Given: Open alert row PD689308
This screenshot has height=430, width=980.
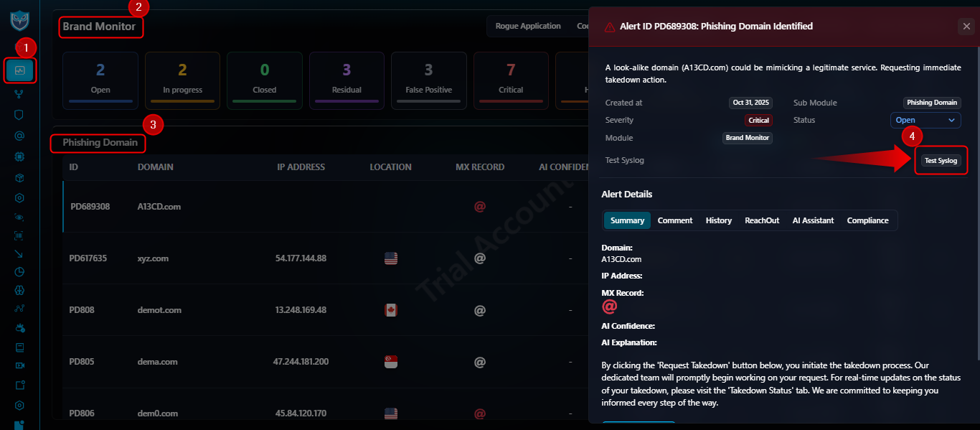Looking at the screenshot, I should click(326, 207).
